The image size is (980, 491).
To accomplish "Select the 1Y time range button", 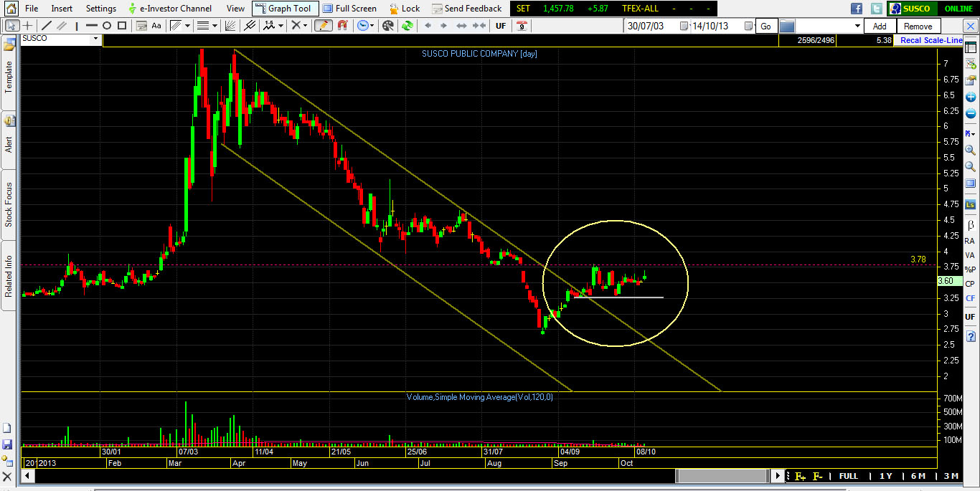I will tap(885, 476).
